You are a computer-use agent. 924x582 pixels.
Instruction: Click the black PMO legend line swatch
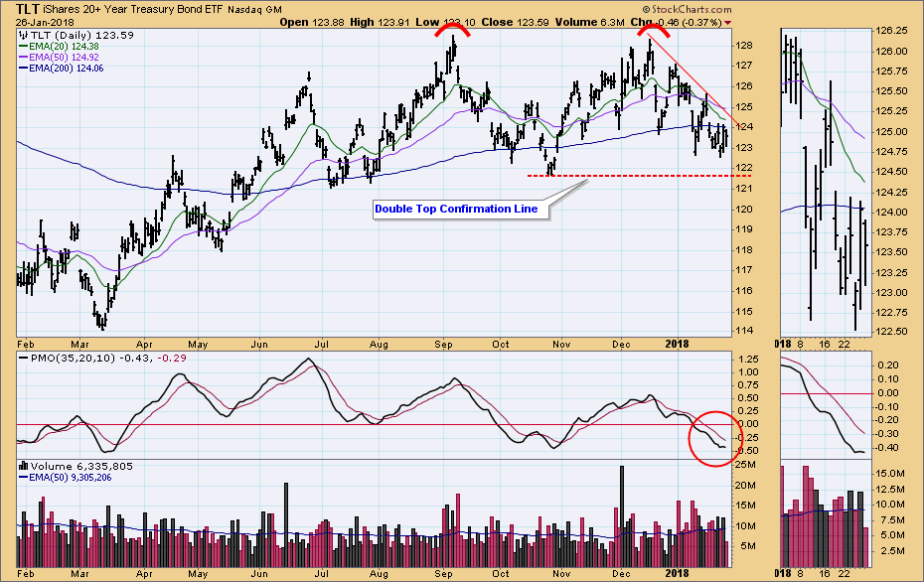pos(24,358)
